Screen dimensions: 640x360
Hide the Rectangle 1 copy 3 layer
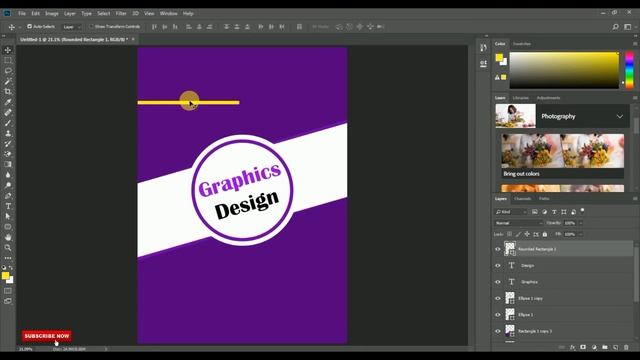coord(498,331)
